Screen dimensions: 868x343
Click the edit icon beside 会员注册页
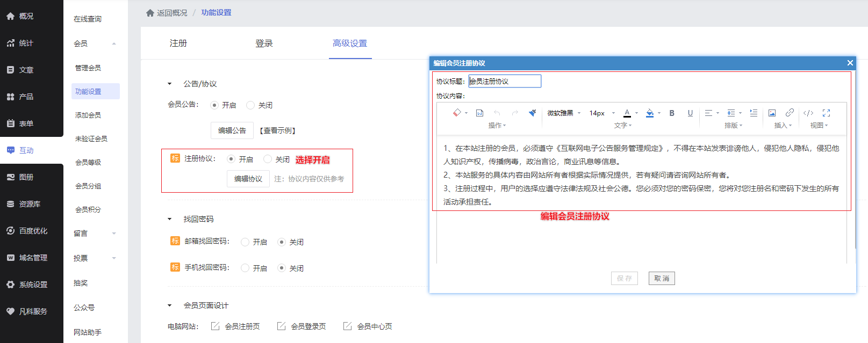pyautogui.click(x=215, y=326)
